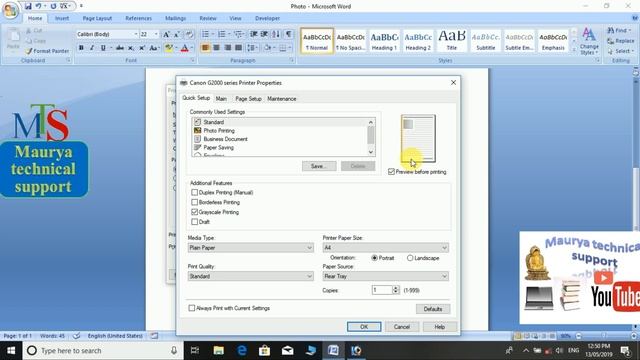This screenshot has height=360, width=640.
Task: Click the Sort icon in Paragraph group
Action: 276,34
